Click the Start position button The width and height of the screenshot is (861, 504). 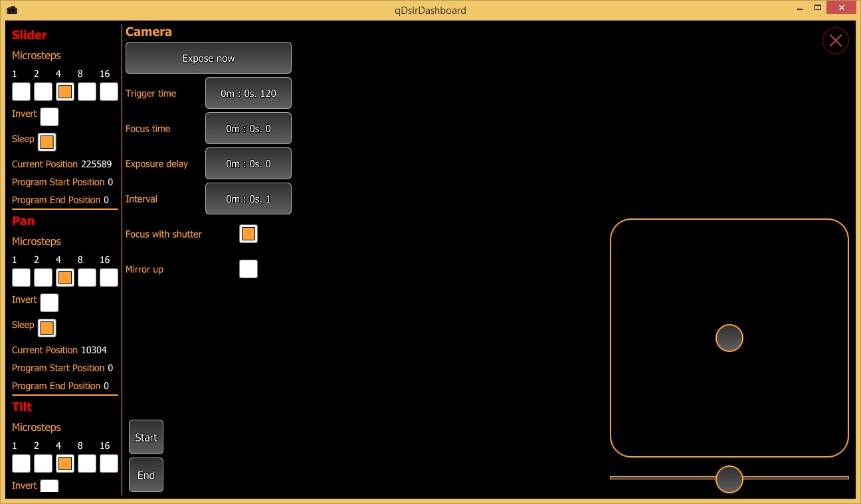(146, 437)
